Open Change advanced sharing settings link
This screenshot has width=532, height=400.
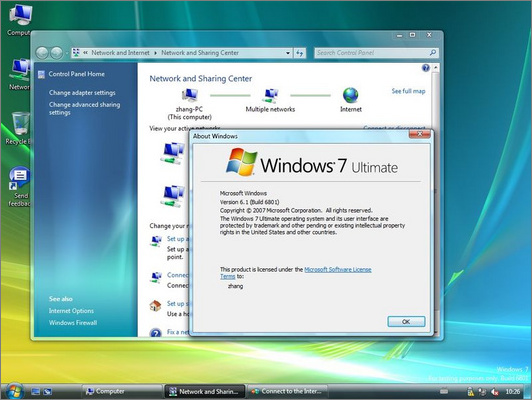(84, 109)
